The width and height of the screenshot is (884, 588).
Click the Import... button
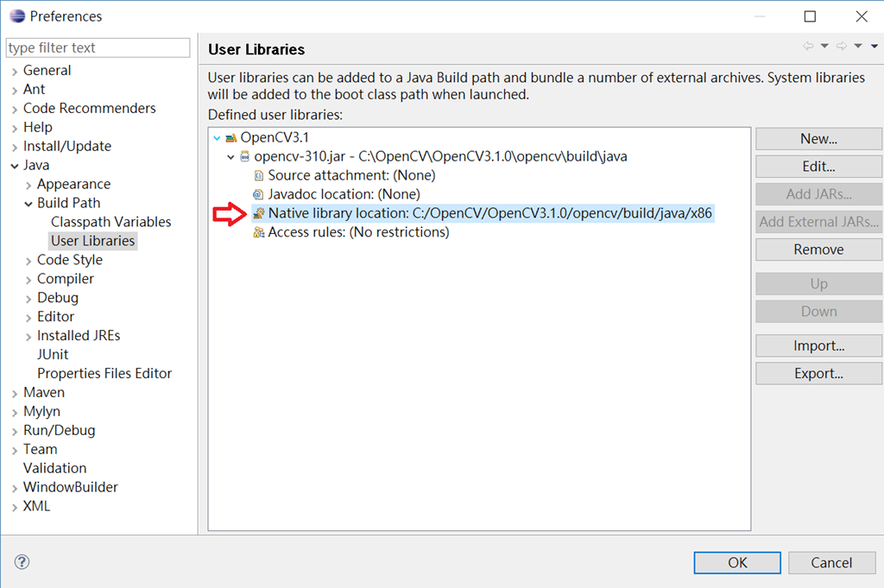click(818, 345)
